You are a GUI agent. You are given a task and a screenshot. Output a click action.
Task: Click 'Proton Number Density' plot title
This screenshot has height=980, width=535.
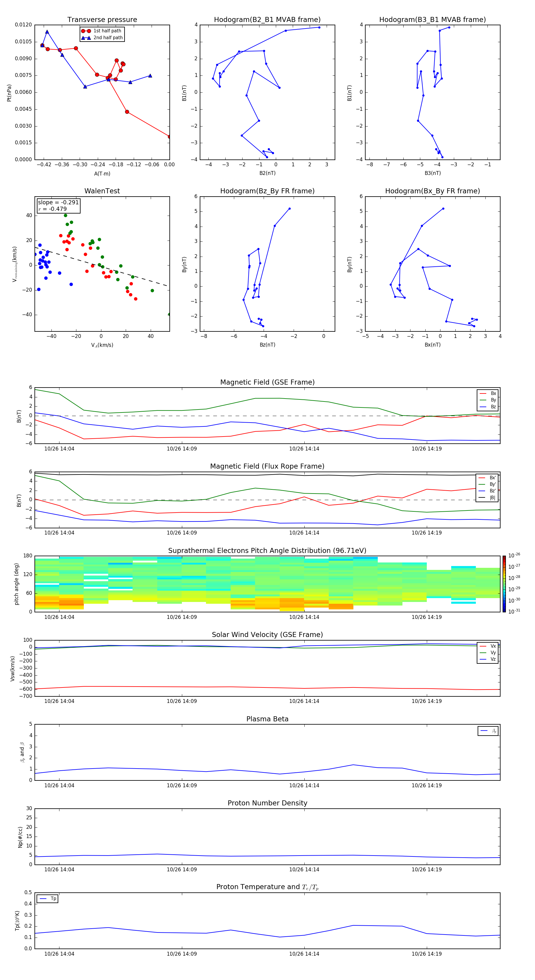[x=267, y=803]
